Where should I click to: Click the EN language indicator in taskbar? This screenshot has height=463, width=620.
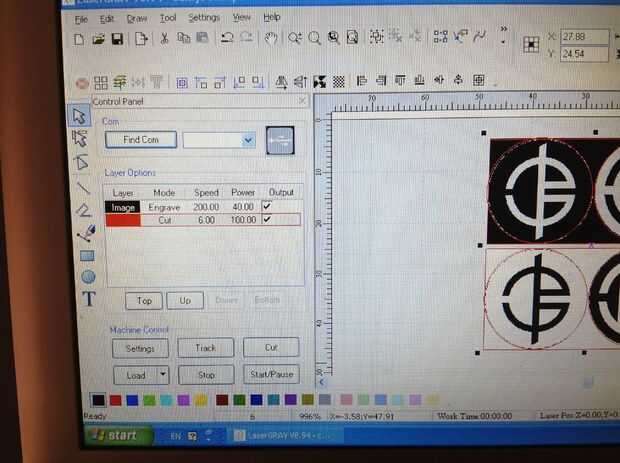pyautogui.click(x=176, y=436)
